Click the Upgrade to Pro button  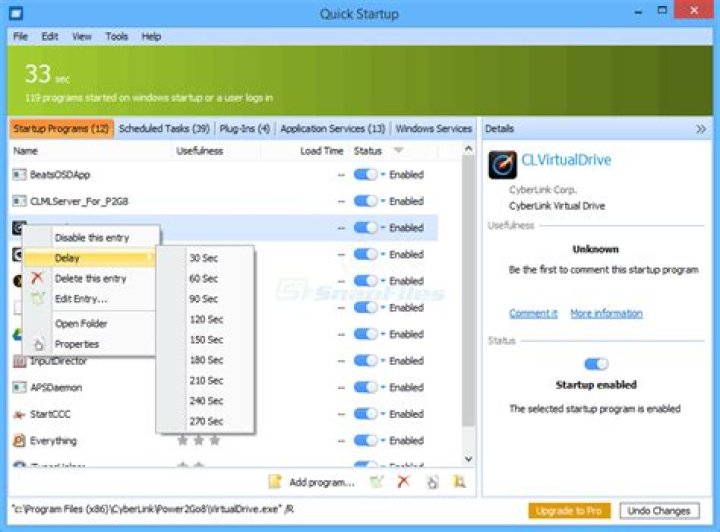(x=569, y=510)
